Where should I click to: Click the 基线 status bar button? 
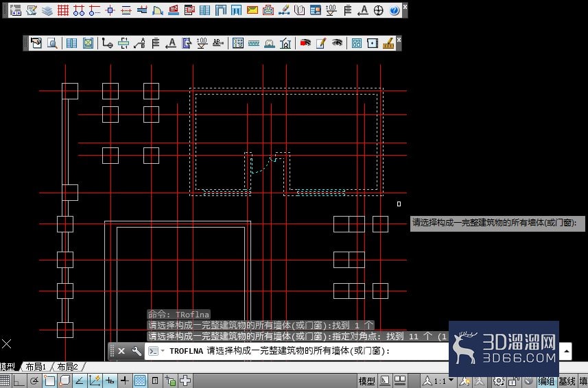[567, 381]
